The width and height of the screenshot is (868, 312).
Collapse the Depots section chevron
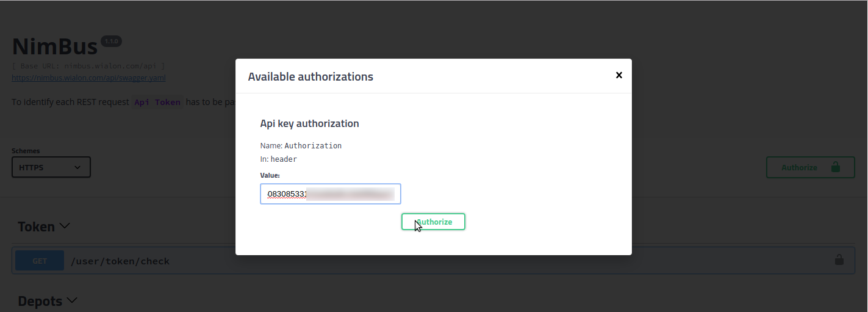point(72,300)
